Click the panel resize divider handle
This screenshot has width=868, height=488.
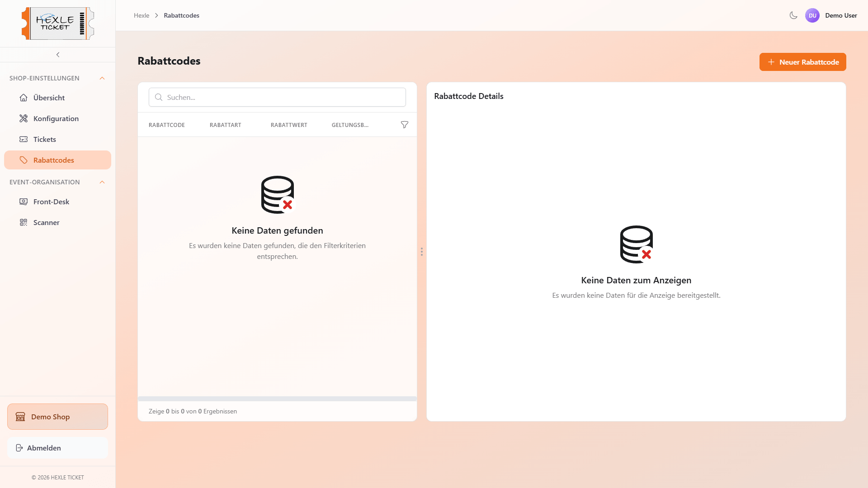click(422, 252)
